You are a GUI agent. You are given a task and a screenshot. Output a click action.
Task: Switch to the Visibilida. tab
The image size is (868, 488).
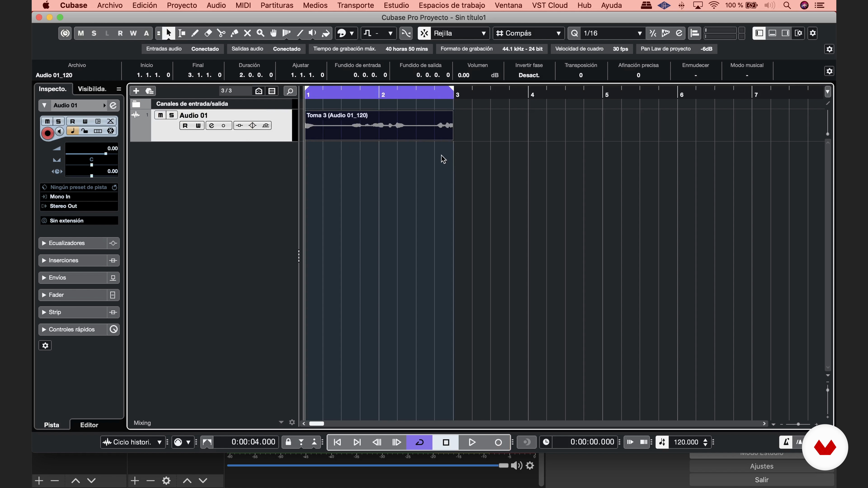pyautogui.click(x=92, y=89)
